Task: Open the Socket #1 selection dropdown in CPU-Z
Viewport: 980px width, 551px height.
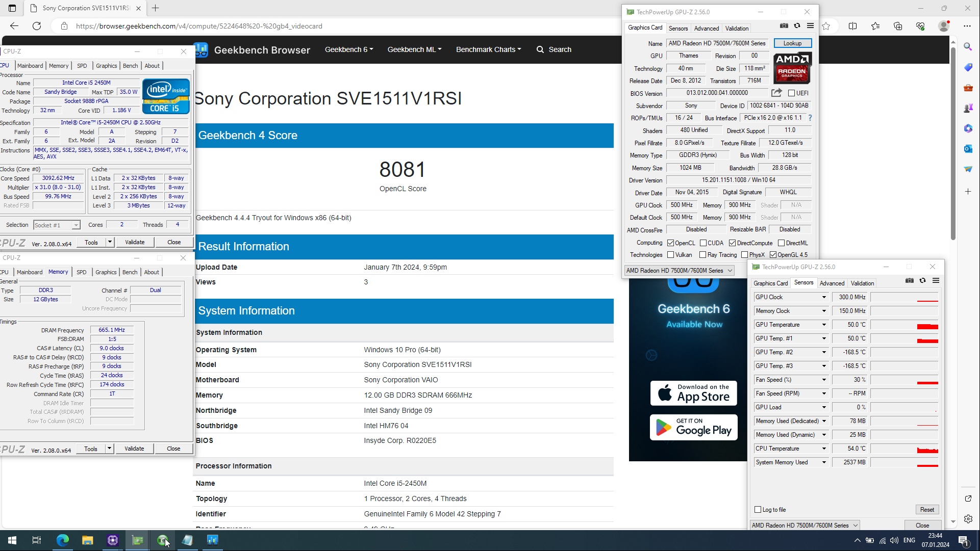Action: coord(57,225)
